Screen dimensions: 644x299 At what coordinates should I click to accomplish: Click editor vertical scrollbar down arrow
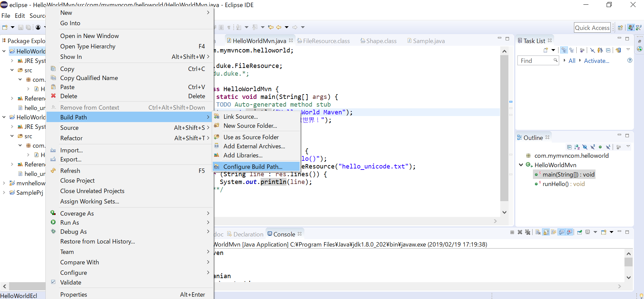tap(504, 212)
